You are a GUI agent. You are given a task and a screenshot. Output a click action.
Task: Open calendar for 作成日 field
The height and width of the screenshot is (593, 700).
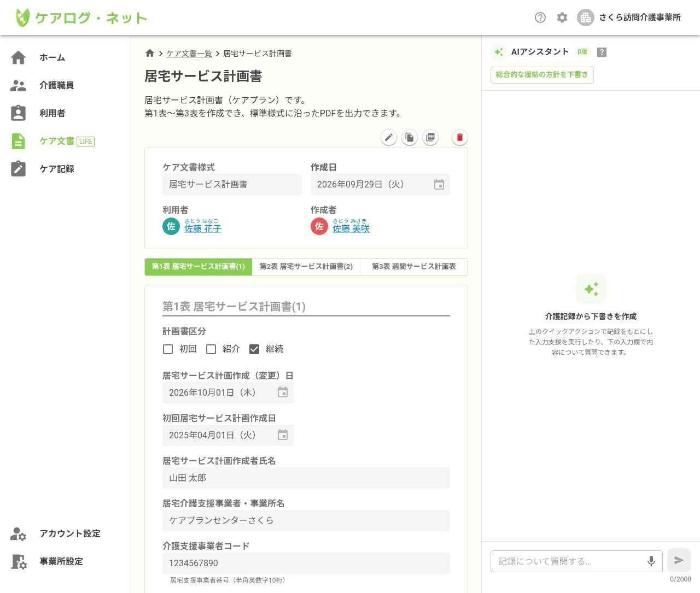pyautogui.click(x=439, y=185)
